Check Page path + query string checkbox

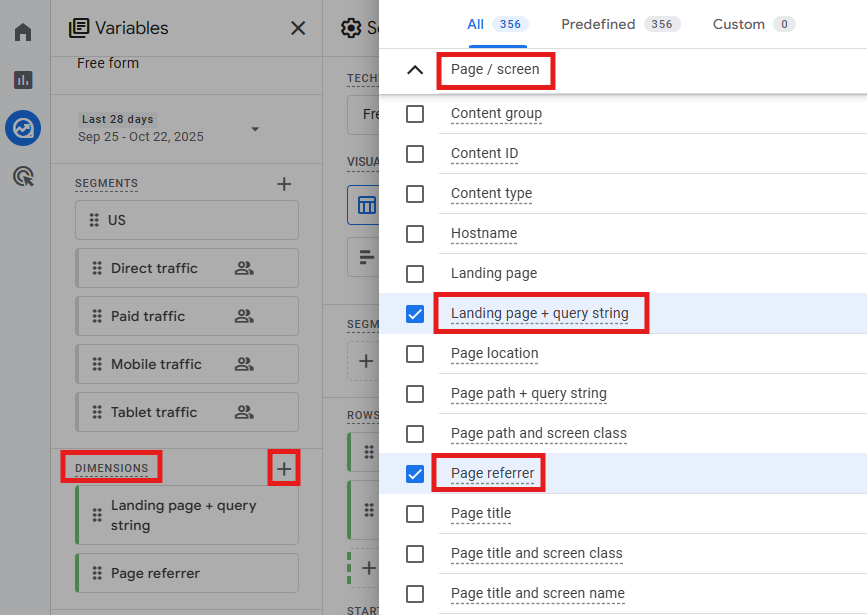click(415, 394)
